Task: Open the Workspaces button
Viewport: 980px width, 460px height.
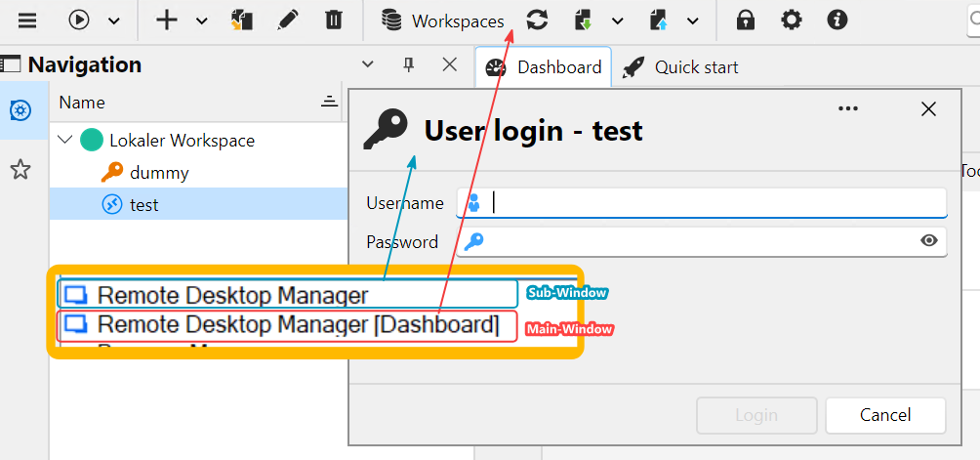Action: pyautogui.click(x=443, y=21)
